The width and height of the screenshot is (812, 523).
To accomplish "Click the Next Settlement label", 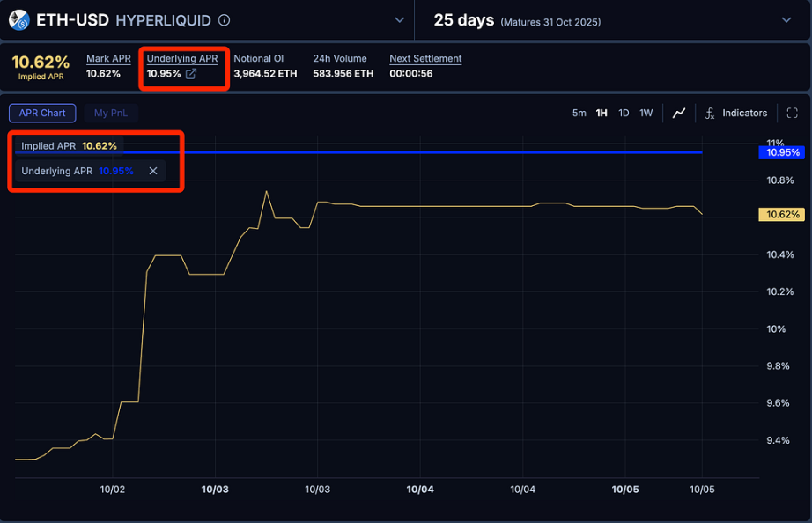I will (x=425, y=59).
